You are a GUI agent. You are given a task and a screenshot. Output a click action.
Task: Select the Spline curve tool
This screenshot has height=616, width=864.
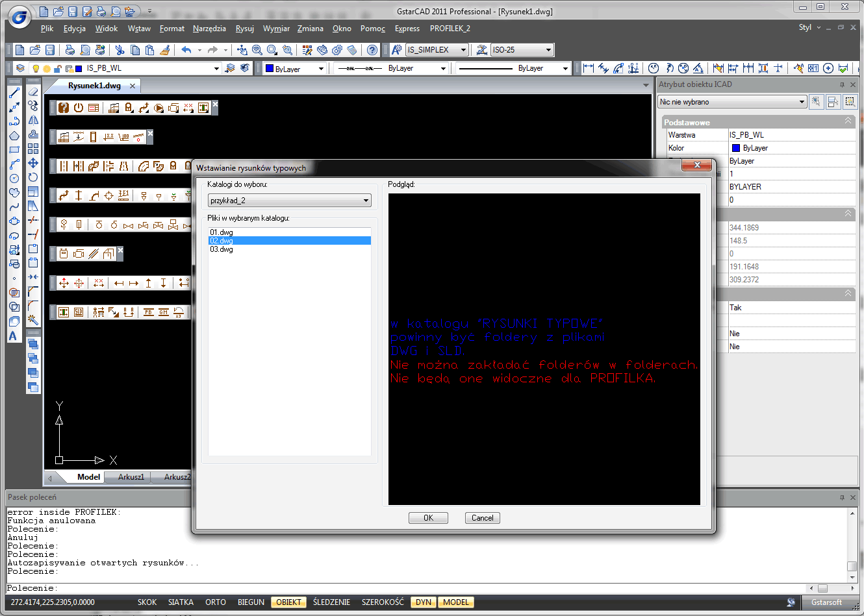coord(14,207)
